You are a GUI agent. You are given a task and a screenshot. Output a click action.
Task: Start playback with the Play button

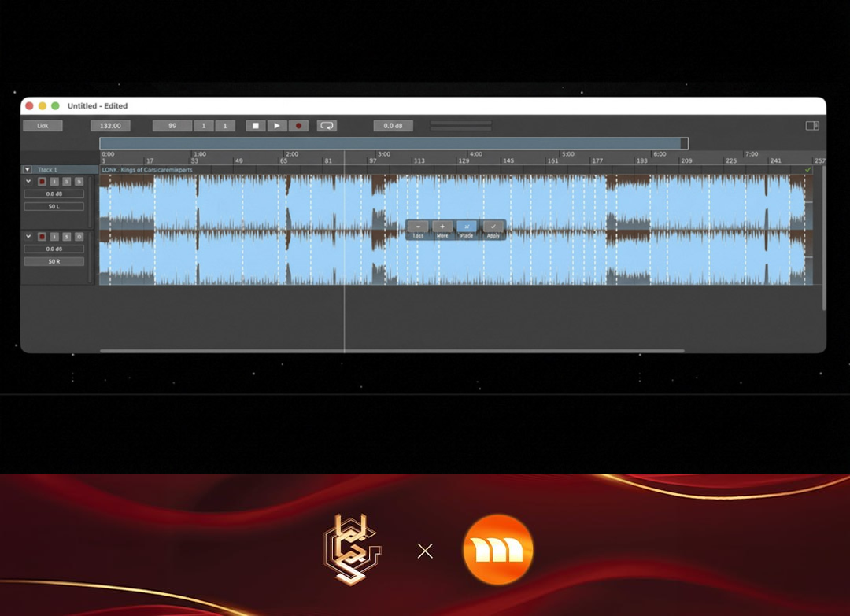276,126
